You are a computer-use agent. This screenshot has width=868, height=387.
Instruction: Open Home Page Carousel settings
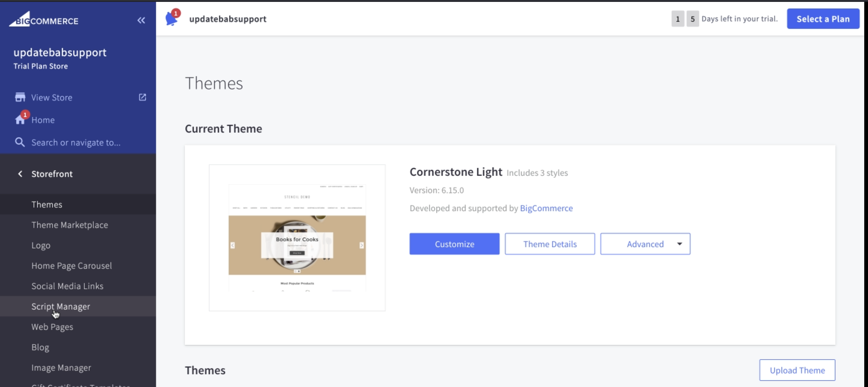[71, 266]
